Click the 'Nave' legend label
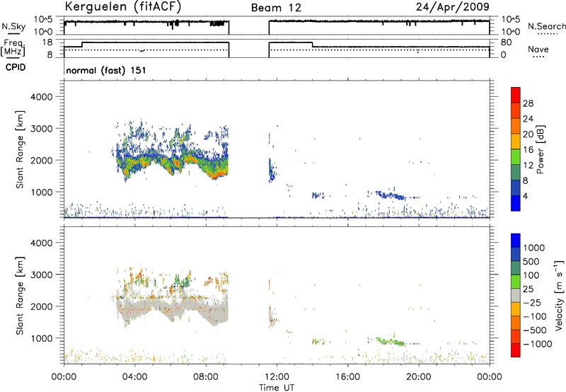The image size is (566, 392). click(538, 50)
